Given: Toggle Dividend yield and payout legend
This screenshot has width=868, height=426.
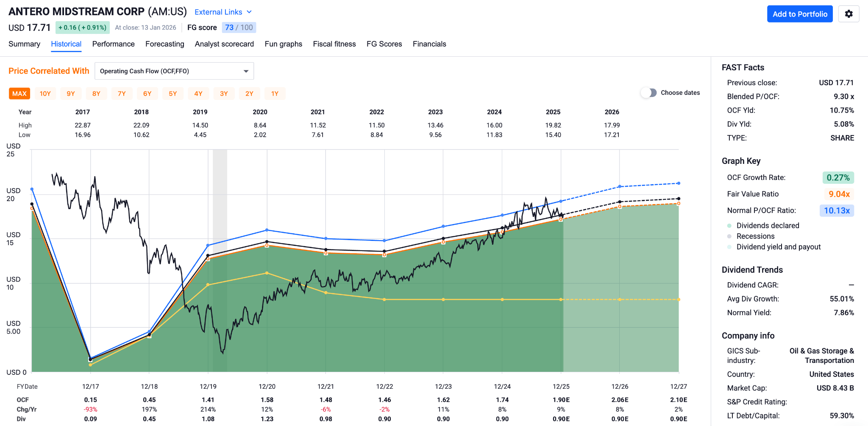Looking at the screenshot, I should [x=729, y=247].
